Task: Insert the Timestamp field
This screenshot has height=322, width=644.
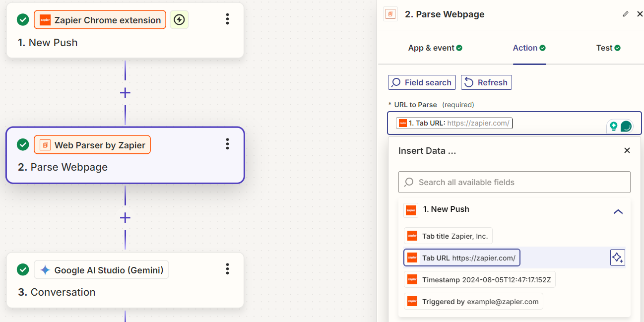Action: (x=480, y=279)
